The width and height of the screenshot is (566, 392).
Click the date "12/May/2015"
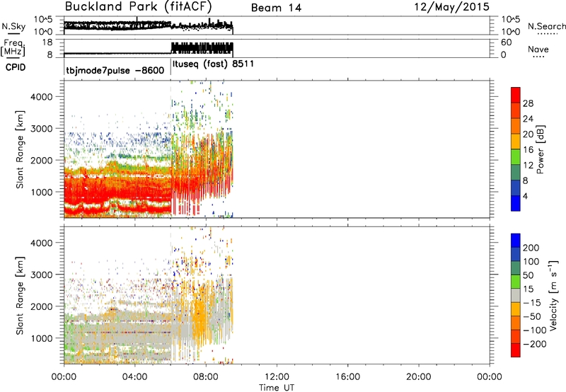coord(452,7)
